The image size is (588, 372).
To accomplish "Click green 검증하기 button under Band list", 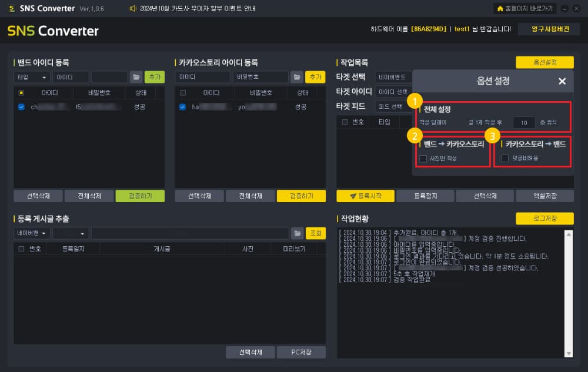I will point(140,196).
